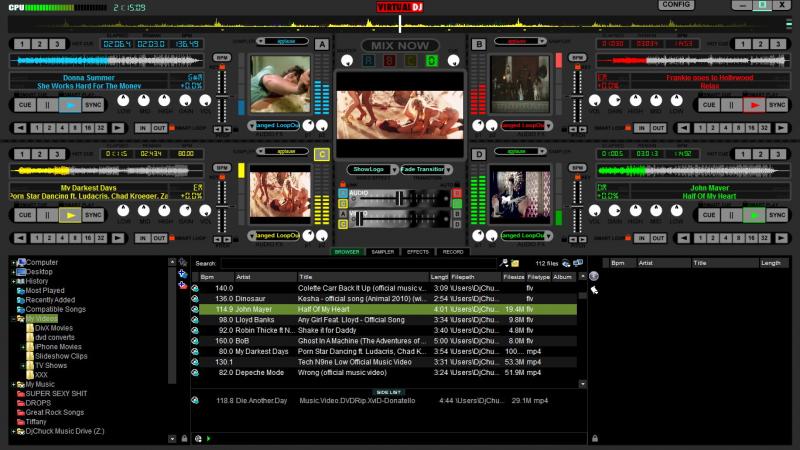Adjust the audio crossfader handle
The height and width of the screenshot is (450, 800).
point(398,198)
